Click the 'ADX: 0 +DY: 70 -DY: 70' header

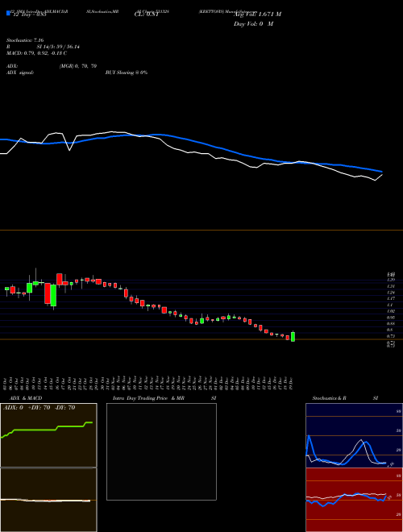[39, 408]
